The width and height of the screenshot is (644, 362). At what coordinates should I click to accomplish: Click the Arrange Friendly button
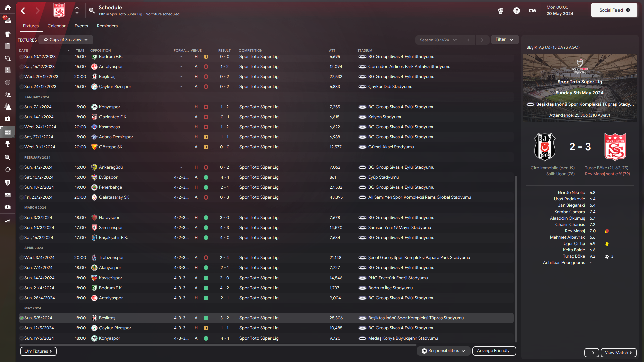(494, 351)
